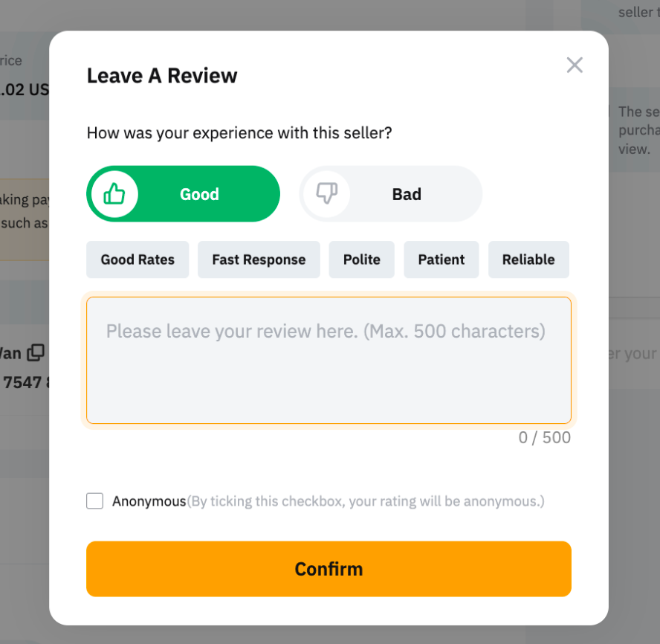Image resolution: width=660 pixels, height=644 pixels.
Task: Switch rating to Bad
Action: coord(406,194)
